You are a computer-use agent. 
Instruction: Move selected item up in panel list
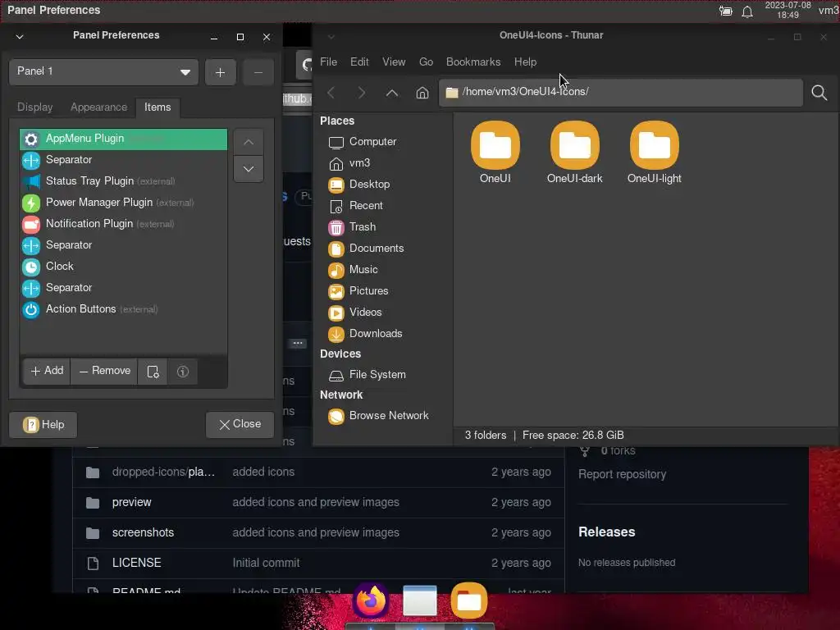click(249, 142)
